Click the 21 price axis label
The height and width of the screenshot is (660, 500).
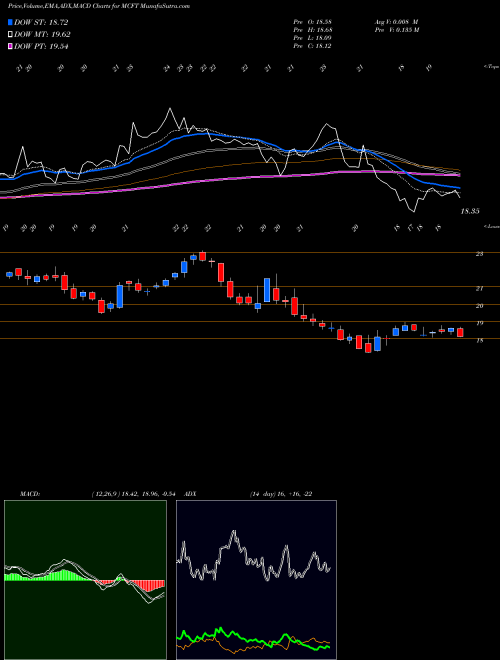(479, 288)
